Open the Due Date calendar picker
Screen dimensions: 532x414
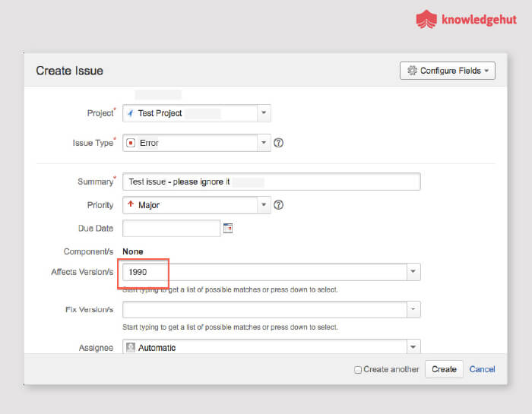pyautogui.click(x=228, y=228)
